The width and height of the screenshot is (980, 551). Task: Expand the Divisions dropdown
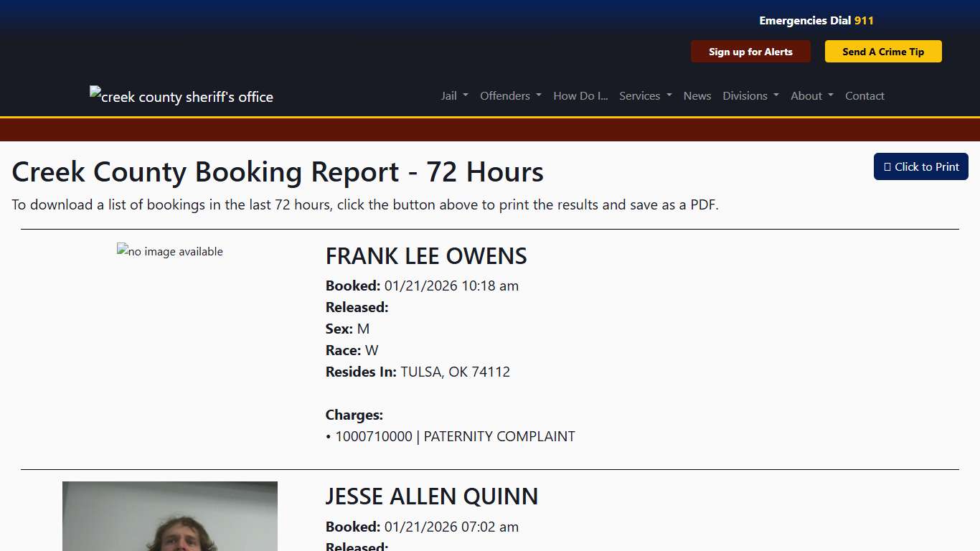[750, 95]
